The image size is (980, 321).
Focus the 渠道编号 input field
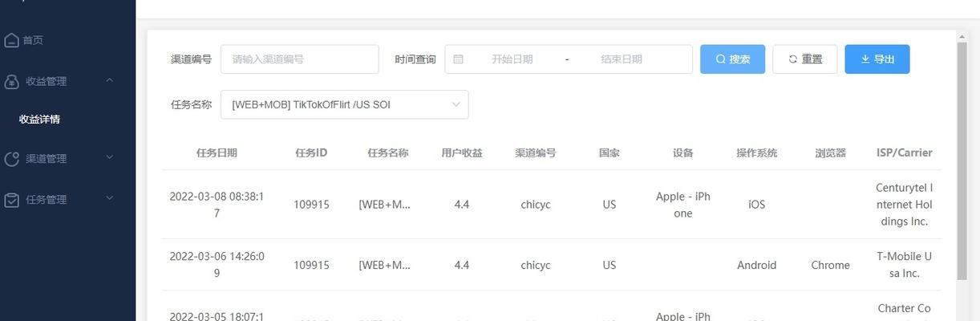300,59
